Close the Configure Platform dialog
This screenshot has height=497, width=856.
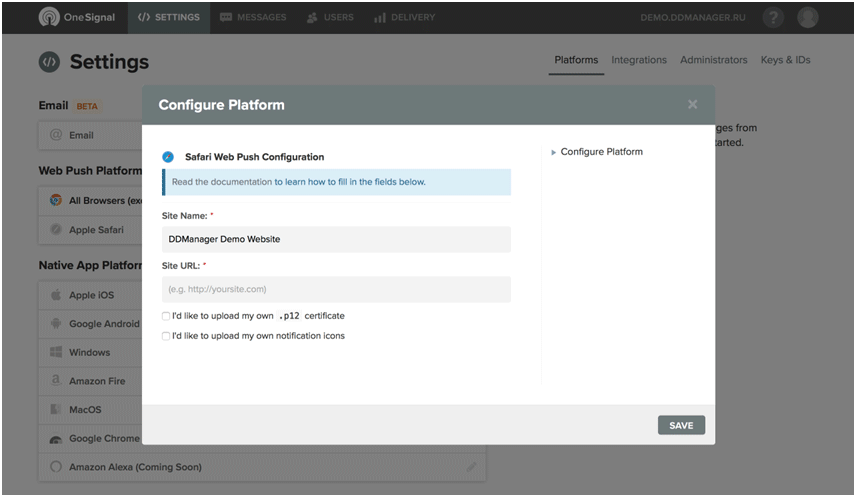pos(692,104)
